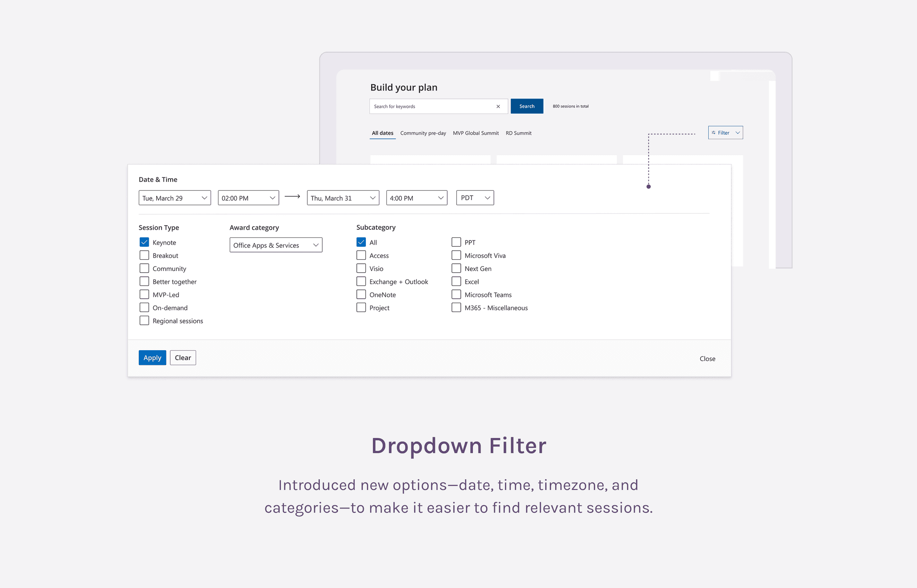Screen dimensions: 917x588
Task: Expand the Thu, March 31 end date dropdown
Action: (x=343, y=198)
